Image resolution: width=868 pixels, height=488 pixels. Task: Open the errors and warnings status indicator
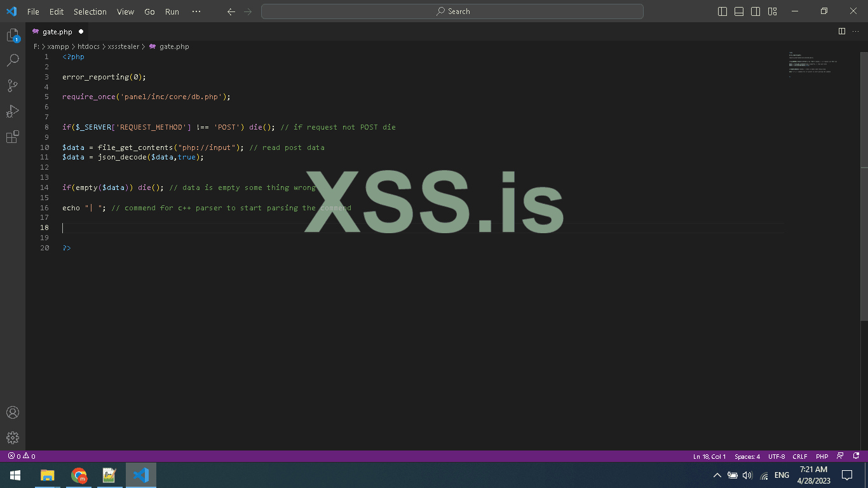pyautogui.click(x=22, y=456)
